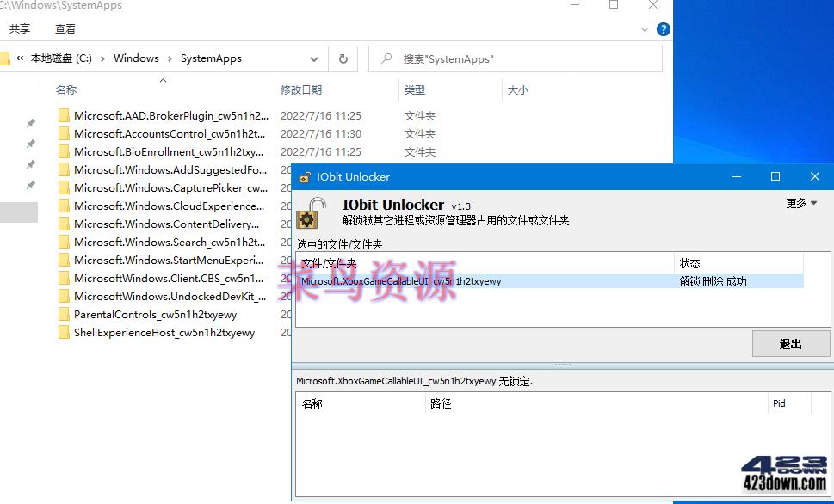Minimize the IObit Unlocker window
The height and width of the screenshot is (504, 834).
coord(737,176)
